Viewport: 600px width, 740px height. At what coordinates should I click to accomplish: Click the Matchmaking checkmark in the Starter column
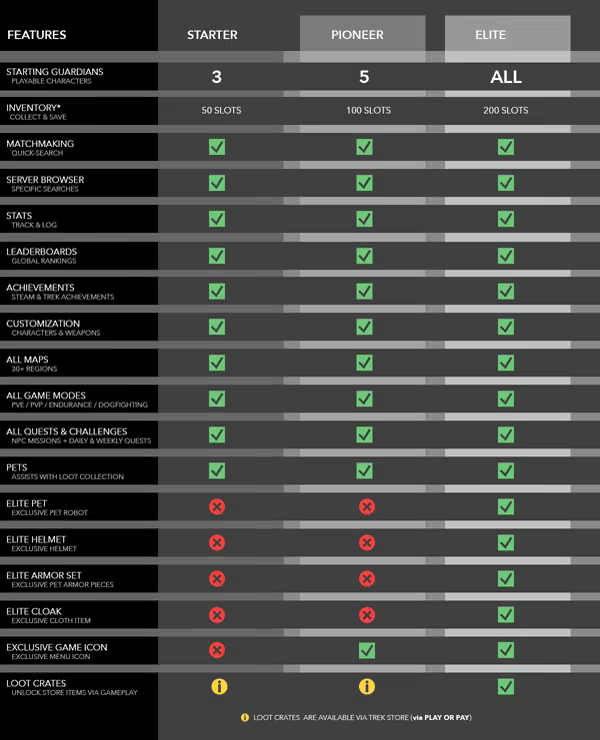tap(216, 147)
